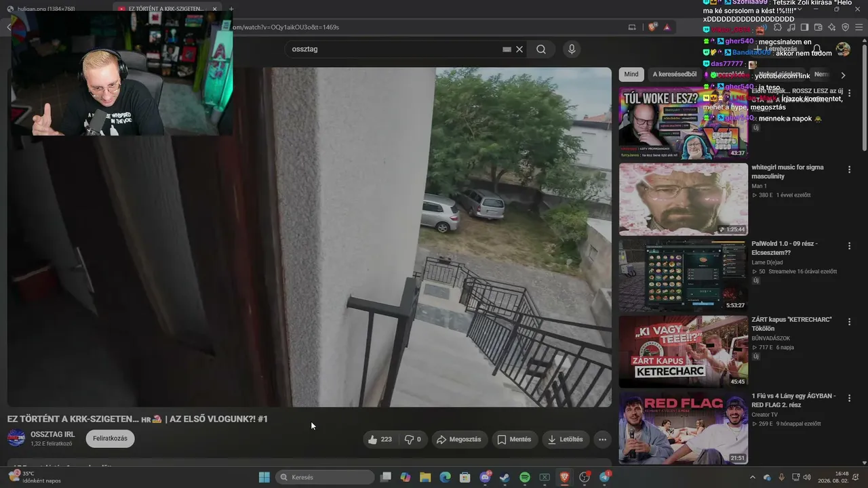Click the cast/install icon in the address bar
The width and height of the screenshot is (868, 488).
632,27
